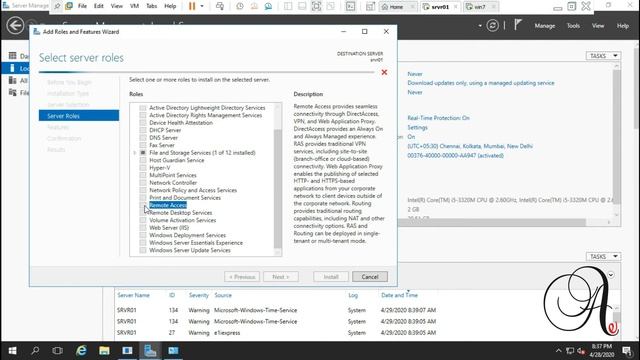Click the wizard Next button

(281, 277)
